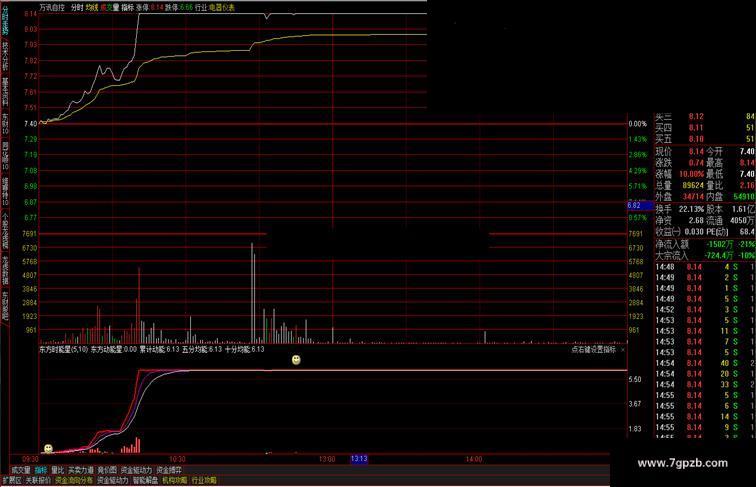The width and height of the screenshot is (756, 487).
Task: Close the indicator sub-panel with X
Action: pyautogui.click(x=622, y=350)
